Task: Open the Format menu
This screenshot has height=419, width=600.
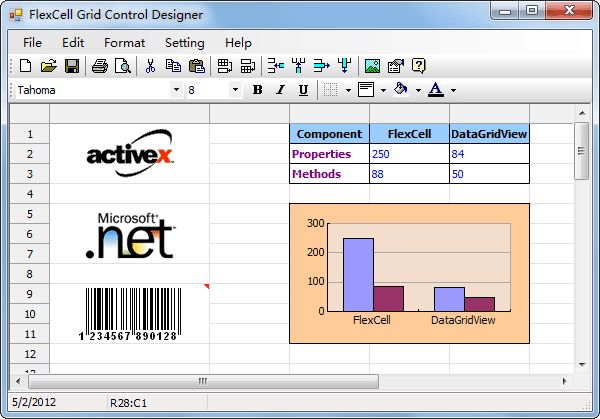Action: (124, 43)
